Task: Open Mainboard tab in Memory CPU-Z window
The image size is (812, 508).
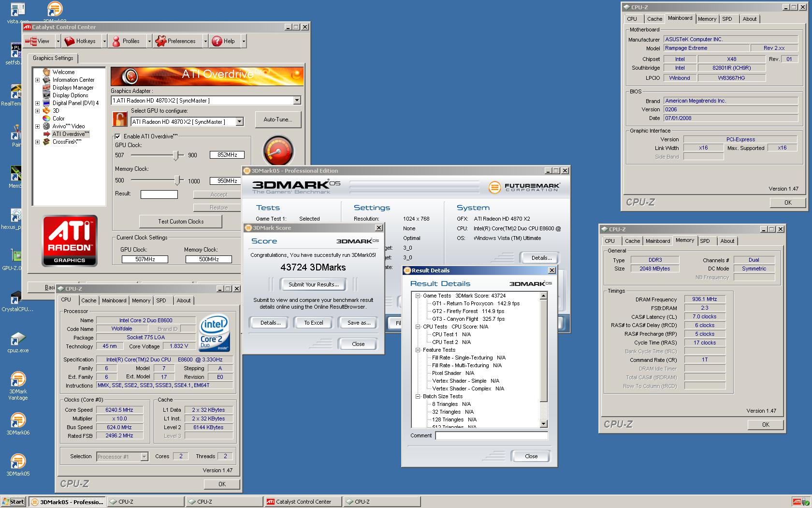Action: (x=658, y=241)
